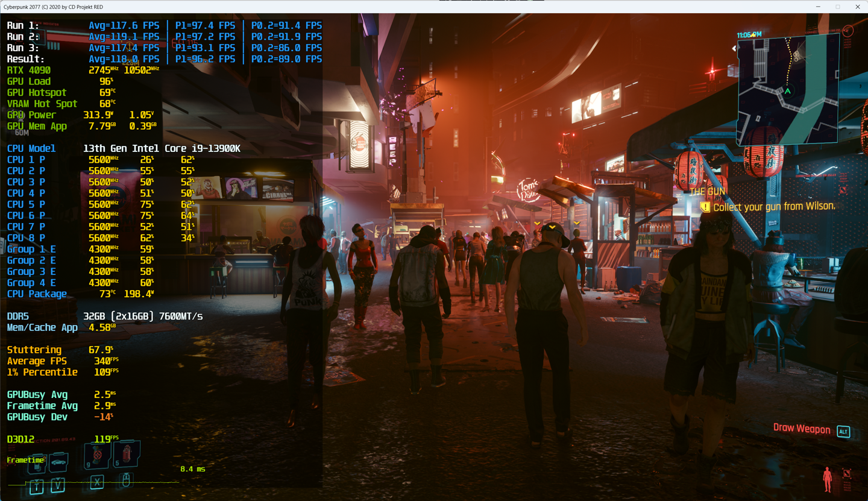The image size is (868, 501).
Task: Click the X key prompt icon
Action: (97, 482)
